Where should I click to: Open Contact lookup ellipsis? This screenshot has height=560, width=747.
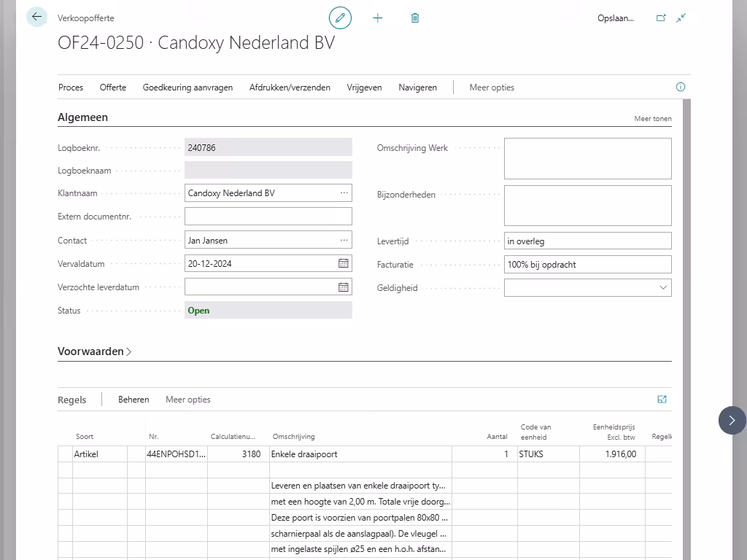point(344,240)
